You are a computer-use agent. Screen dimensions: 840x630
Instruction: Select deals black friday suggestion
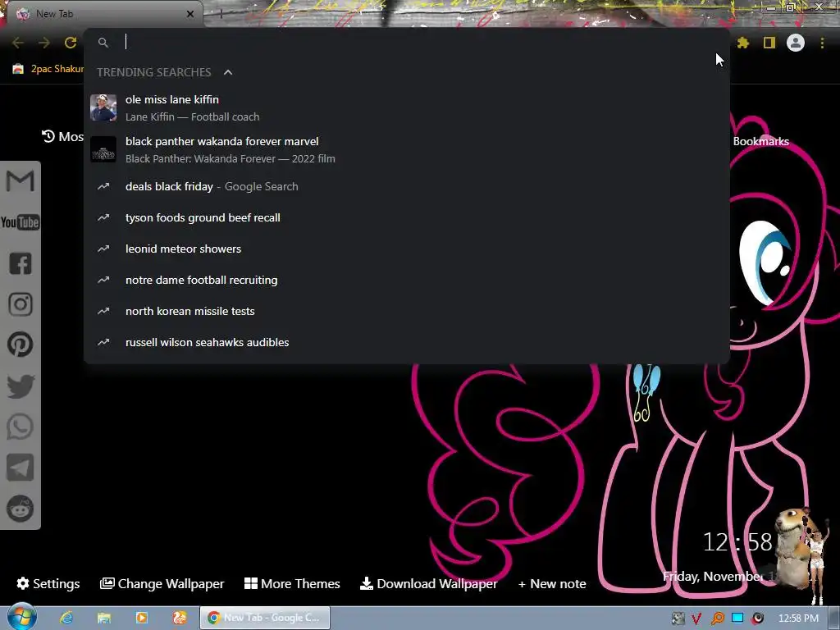tap(407, 186)
